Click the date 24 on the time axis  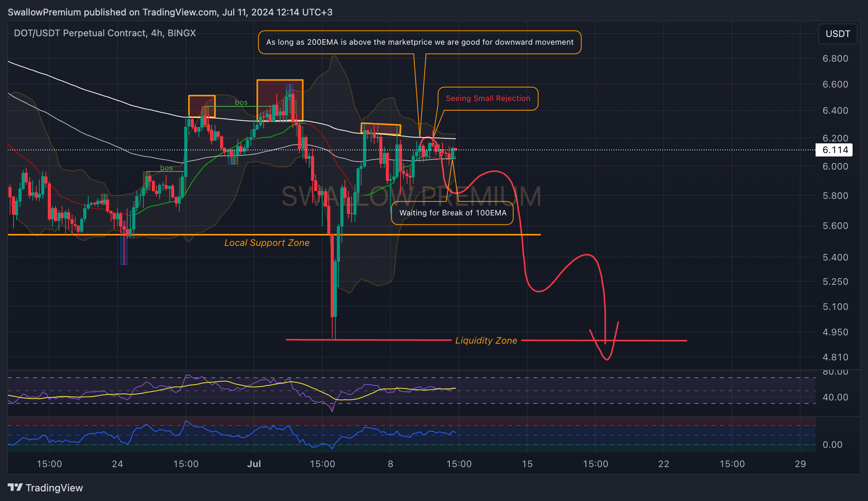click(118, 464)
